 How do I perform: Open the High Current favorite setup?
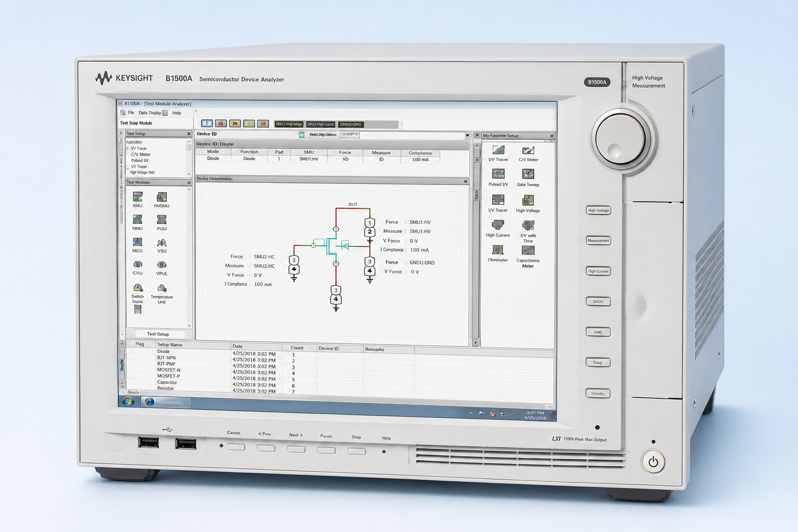(x=498, y=225)
